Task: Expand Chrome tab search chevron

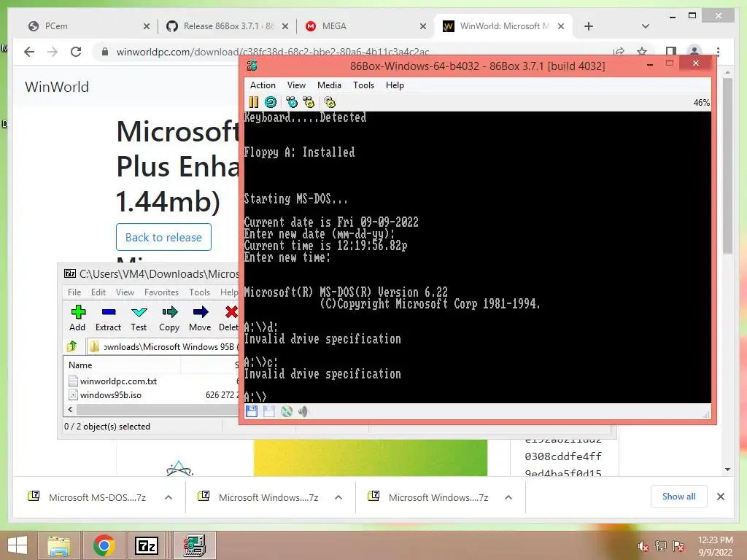Action: click(646, 26)
